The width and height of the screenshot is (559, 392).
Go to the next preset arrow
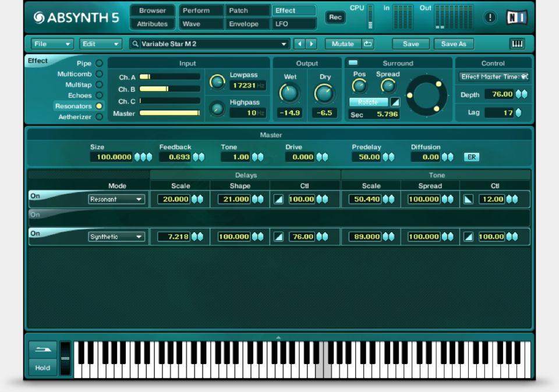point(312,44)
